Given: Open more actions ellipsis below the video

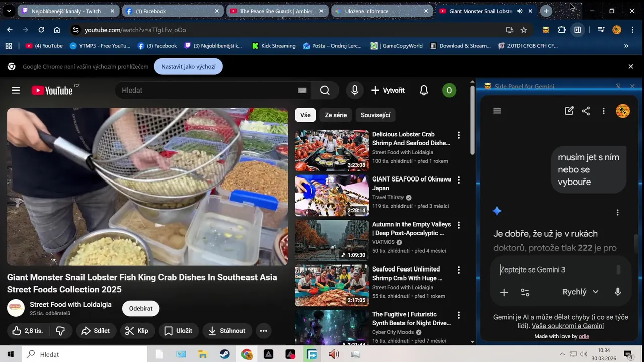Looking at the screenshot, I should [x=263, y=331].
